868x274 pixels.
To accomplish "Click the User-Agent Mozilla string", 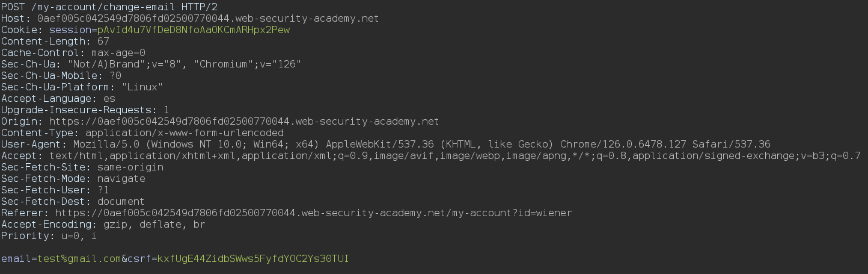I will 422,144.
